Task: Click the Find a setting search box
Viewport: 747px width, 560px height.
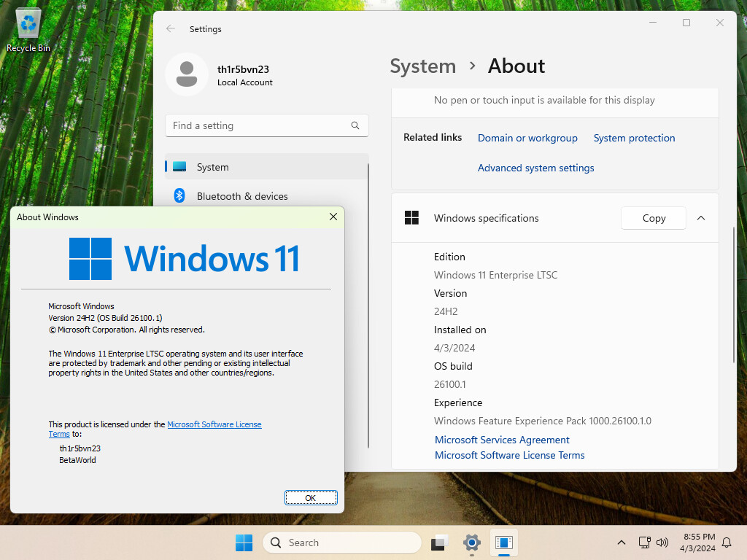Action: tap(266, 125)
